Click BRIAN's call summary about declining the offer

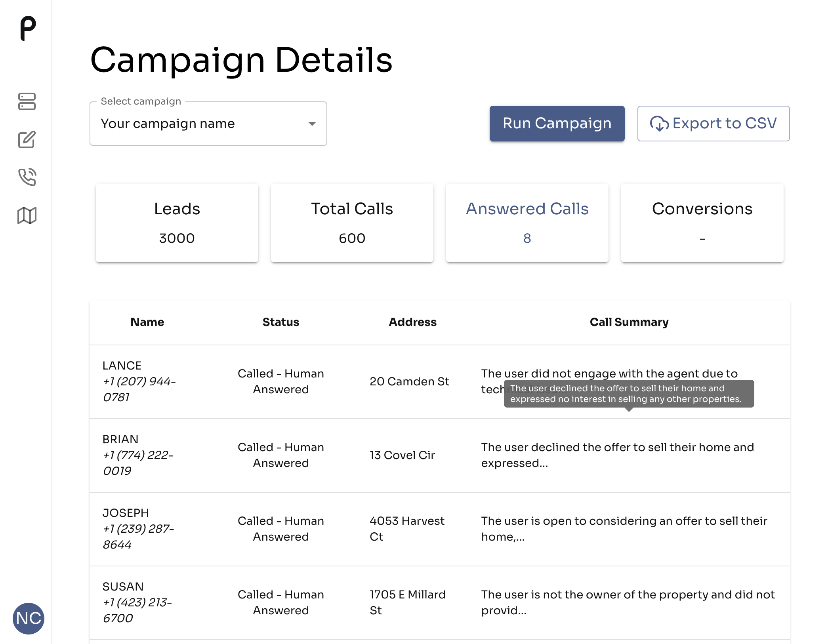point(618,455)
